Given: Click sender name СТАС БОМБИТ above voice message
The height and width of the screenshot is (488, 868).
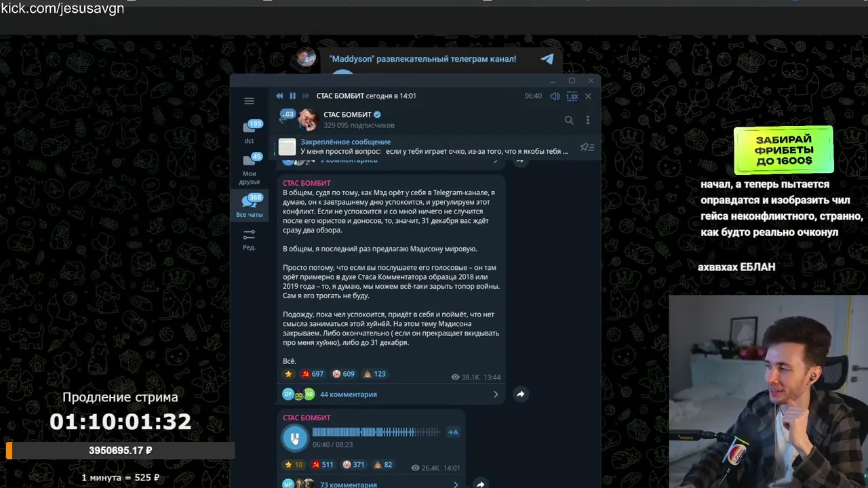Looking at the screenshot, I should pyautogui.click(x=307, y=418).
